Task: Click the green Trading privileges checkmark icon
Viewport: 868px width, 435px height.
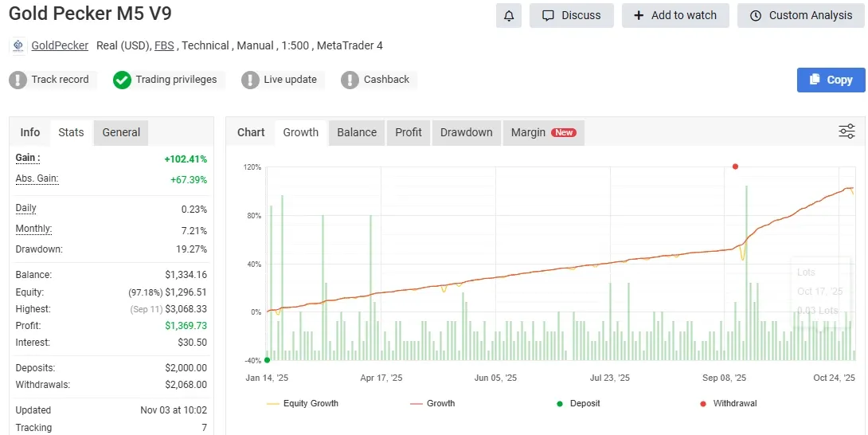Action: point(122,80)
